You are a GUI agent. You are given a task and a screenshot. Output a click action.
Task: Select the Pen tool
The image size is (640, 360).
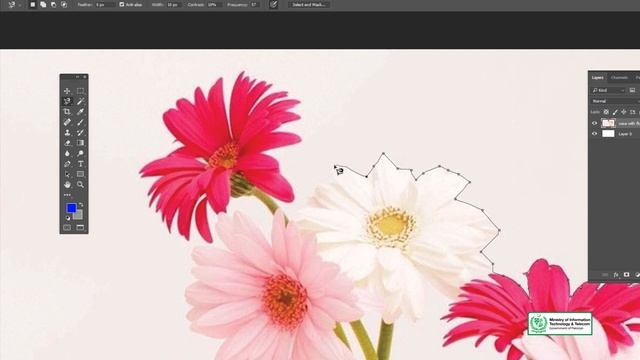[67, 164]
